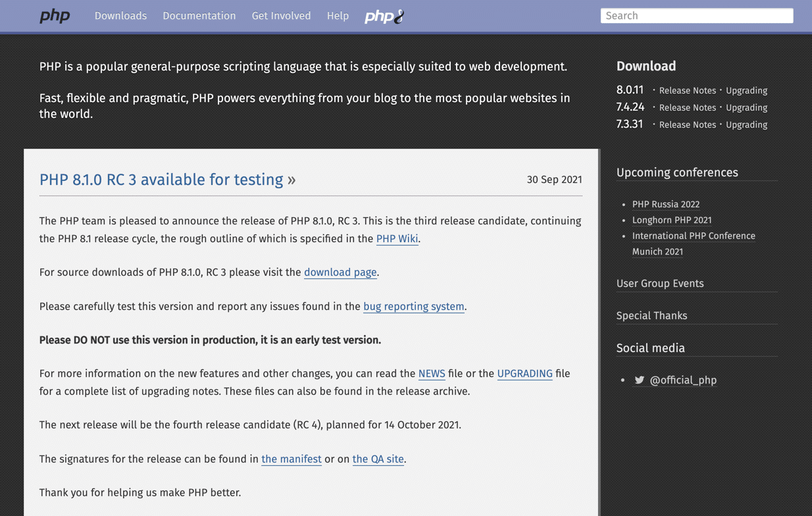Image resolution: width=812 pixels, height=516 pixels.
Task: Open the PHP 8.0.11 download link
Action: (x=629, y=90)
